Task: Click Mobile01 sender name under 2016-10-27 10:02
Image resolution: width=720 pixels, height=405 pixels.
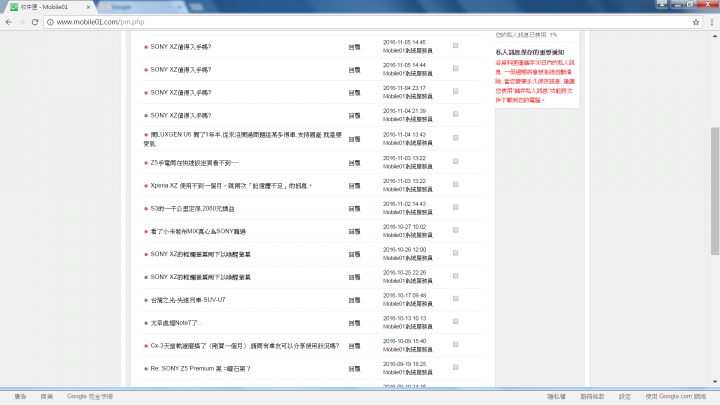Action: [408, 235]
